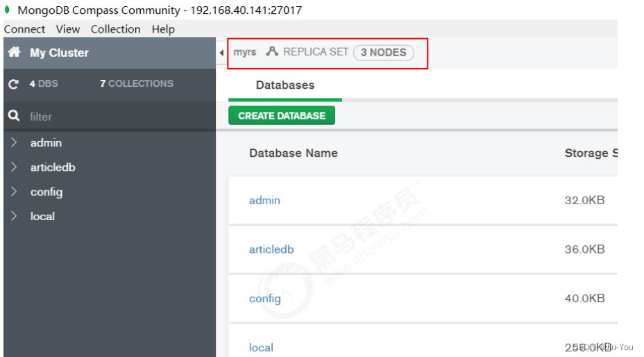Click the search magnifier icon in sidebar
The width and height of the screenshot is (644, 357).
[x=14, y=115]
